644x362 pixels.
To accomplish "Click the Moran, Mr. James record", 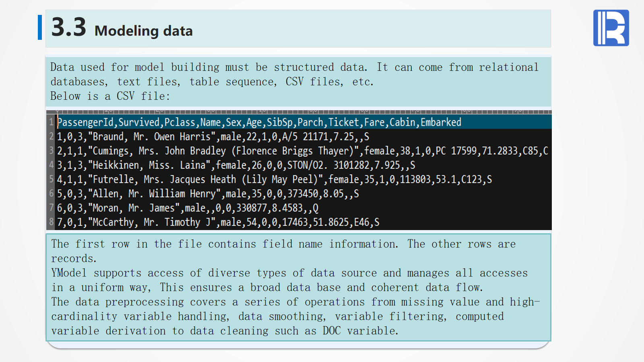I will 188,208.
